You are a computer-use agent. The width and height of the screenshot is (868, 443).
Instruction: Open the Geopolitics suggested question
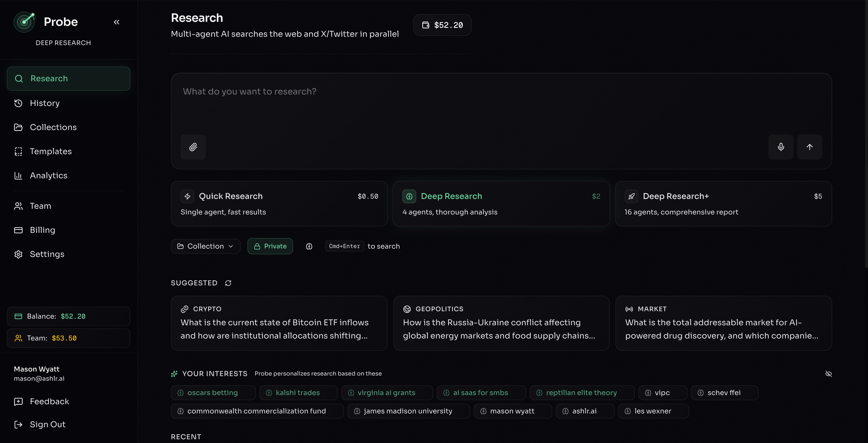click(x=501, y=323)
